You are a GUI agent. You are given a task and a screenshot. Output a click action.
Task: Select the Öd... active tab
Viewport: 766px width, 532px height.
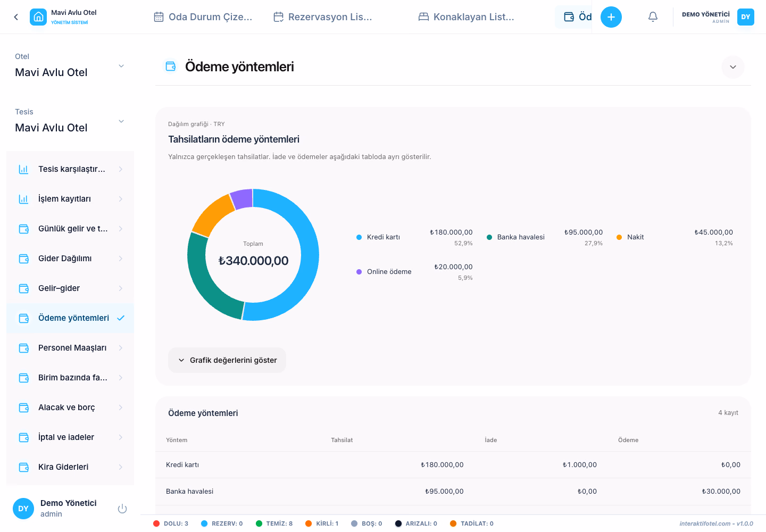click(573, 17)
